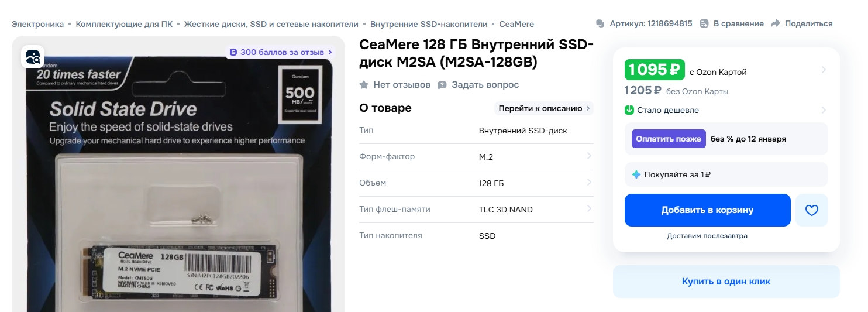The height and width of the screenshot is (312, 868).
Task: Go to Комплектующие для ПК breadcrumb
Action: (124, 24)
